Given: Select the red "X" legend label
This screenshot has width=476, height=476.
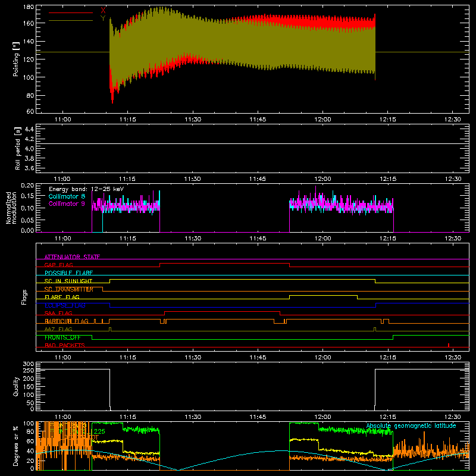Looking at the screenshot, I should tap(103, 11).
